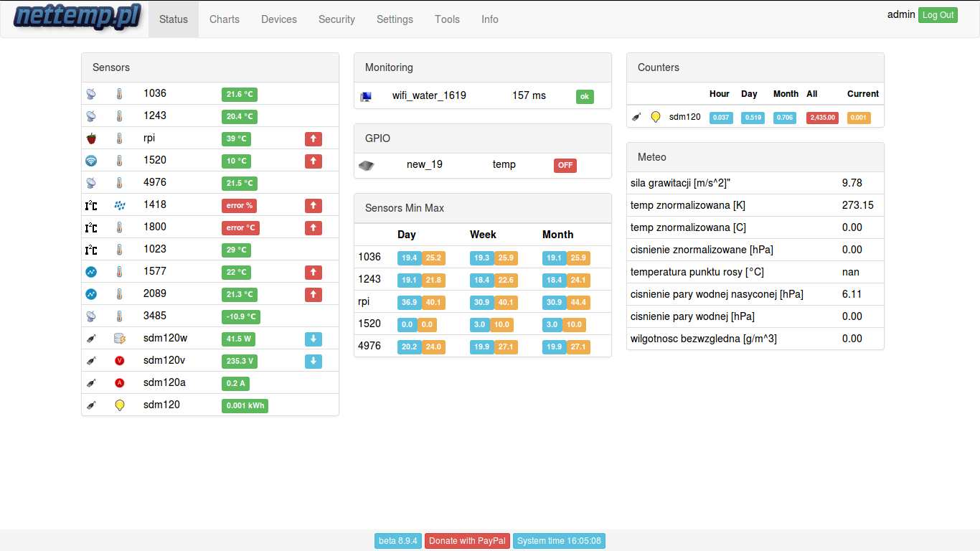Click the 2,435.00 All counter badge
The image size is (980, 551).
823,118
